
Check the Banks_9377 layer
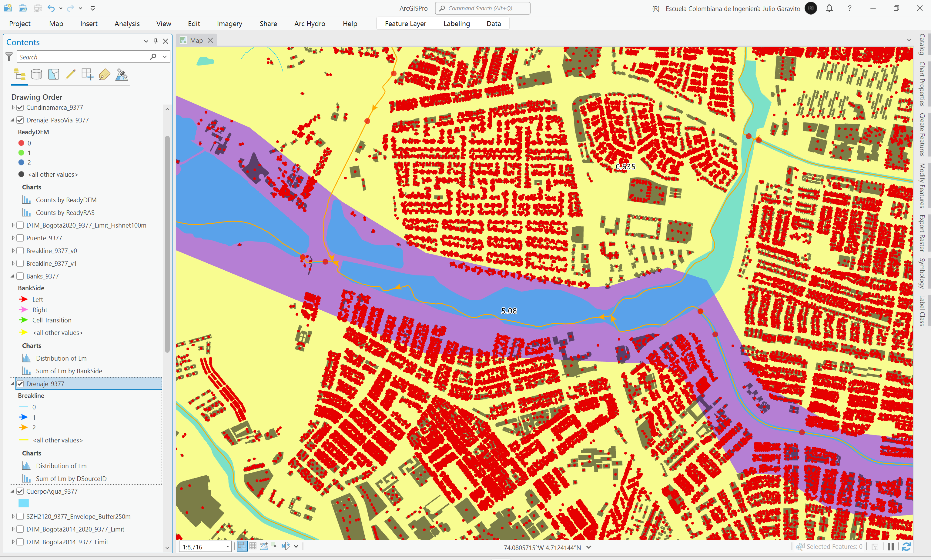(x=20, y=276)
